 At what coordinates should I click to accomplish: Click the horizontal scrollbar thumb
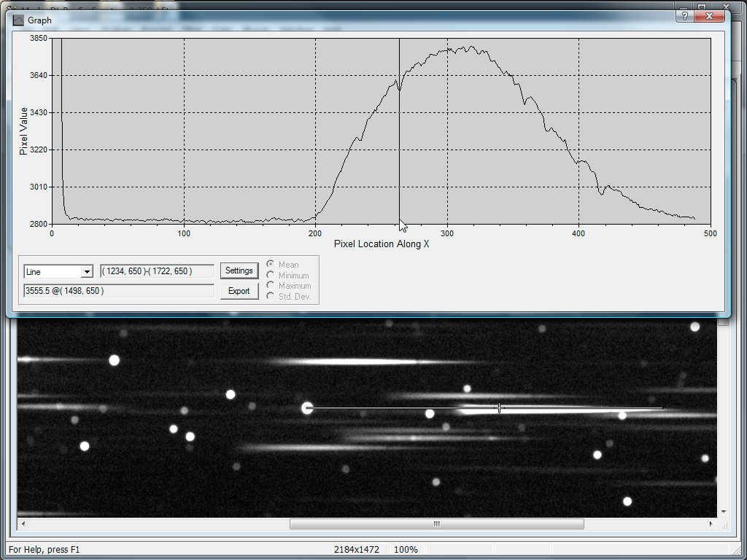[437, 524]
